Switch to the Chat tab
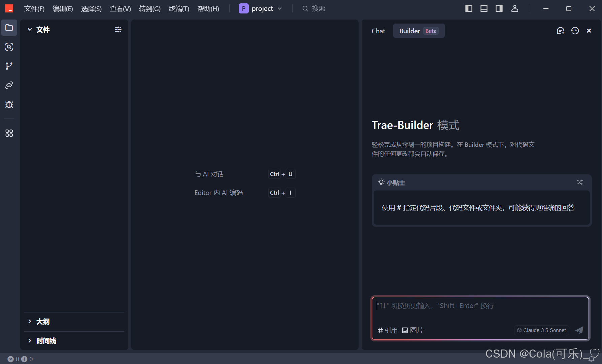 (x=378, y=31)
